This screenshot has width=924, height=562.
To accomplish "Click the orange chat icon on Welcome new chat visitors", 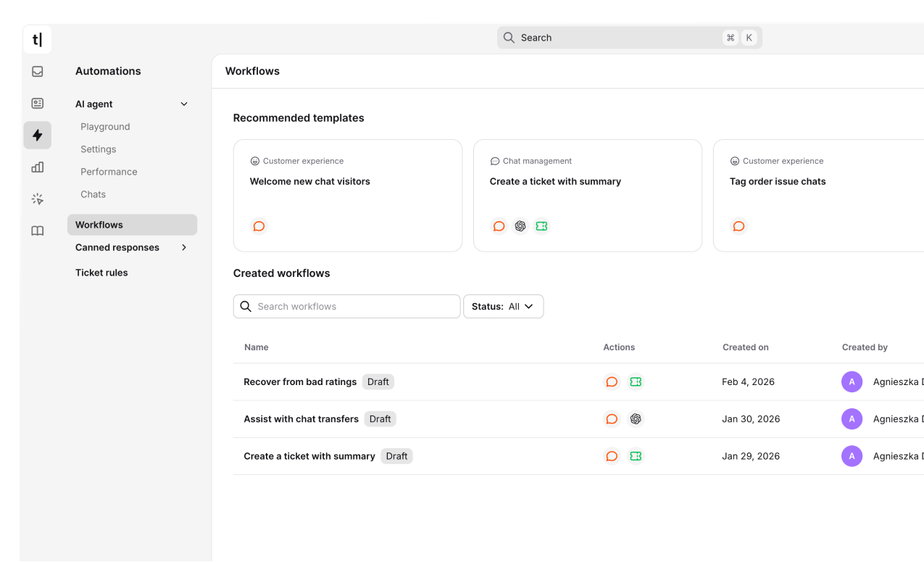I will (x=259, y=226).
